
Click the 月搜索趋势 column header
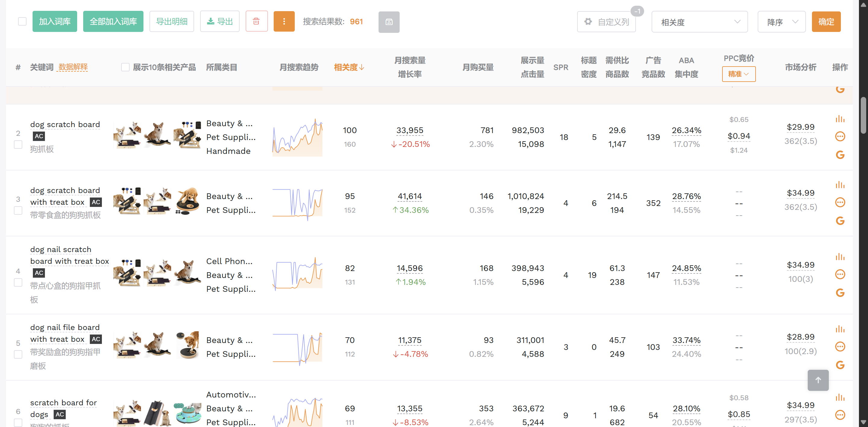click(x=299, y=67)
